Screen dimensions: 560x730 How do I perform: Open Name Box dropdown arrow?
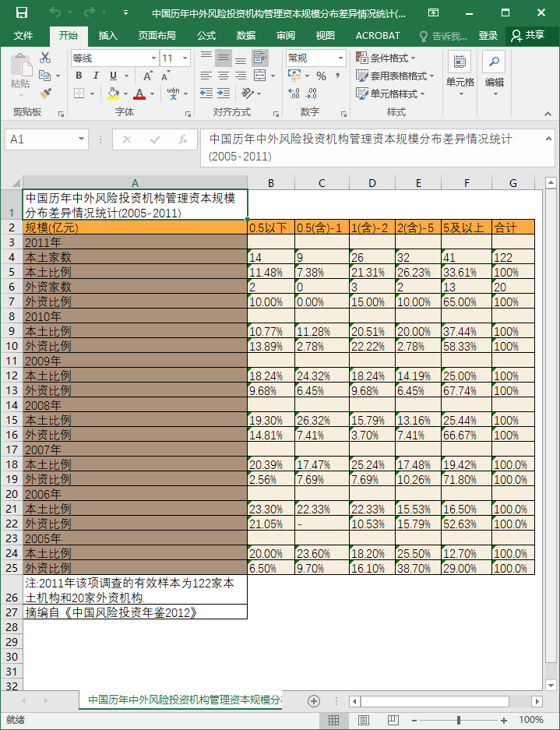81,139
